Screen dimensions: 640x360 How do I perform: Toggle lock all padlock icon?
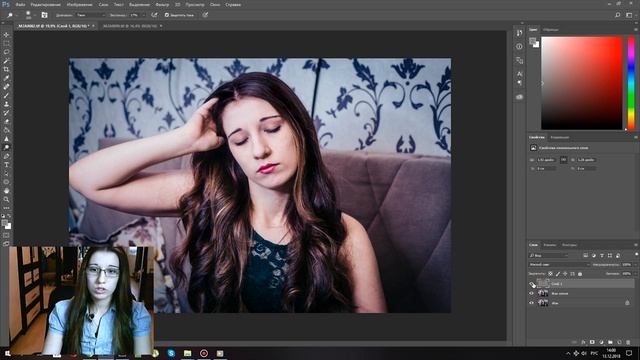point(580,273)
